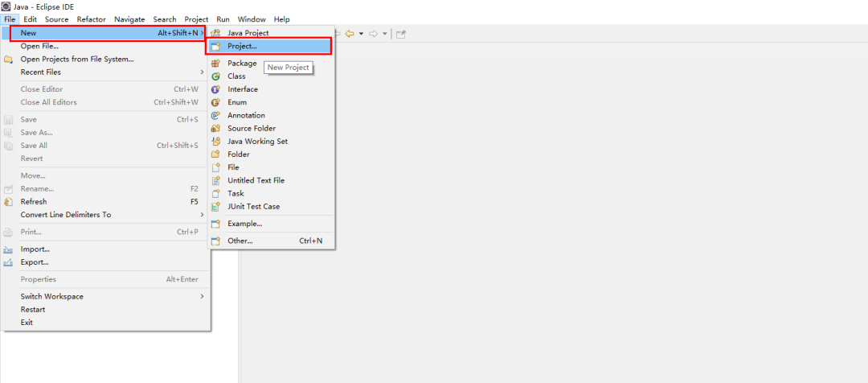Open the Run menu

tap(223, 19)
